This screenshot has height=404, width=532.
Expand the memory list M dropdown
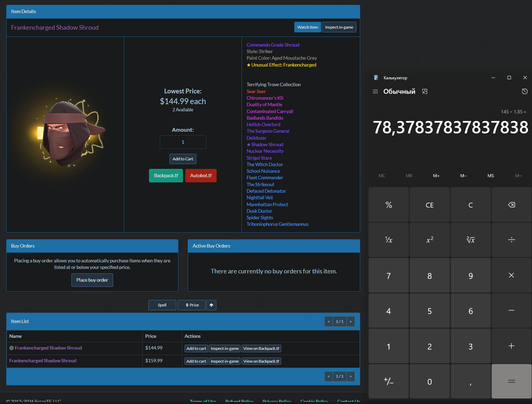[518, 176]
